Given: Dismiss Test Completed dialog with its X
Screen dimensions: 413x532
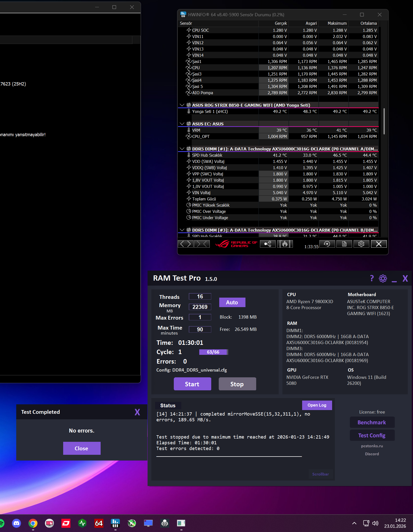Looking at the screenshot, I should (x=137, y=412).
